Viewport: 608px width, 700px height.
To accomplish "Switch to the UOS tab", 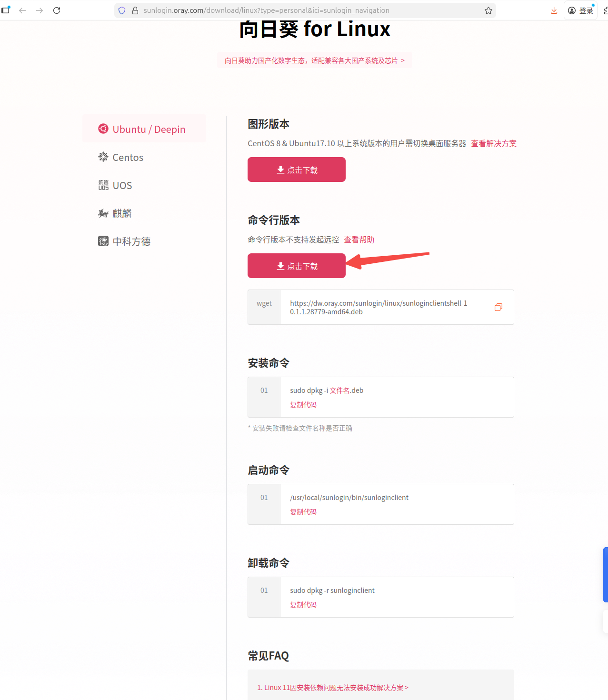I will click(x=115, y=185).
